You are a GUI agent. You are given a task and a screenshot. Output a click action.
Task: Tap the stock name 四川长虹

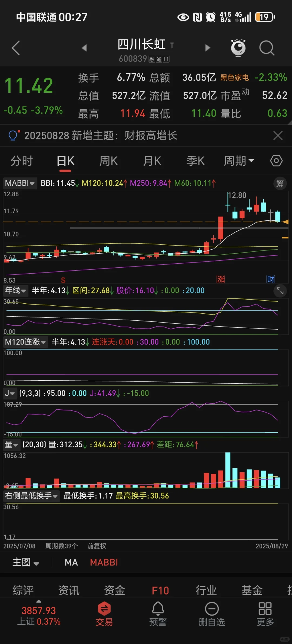141,44
